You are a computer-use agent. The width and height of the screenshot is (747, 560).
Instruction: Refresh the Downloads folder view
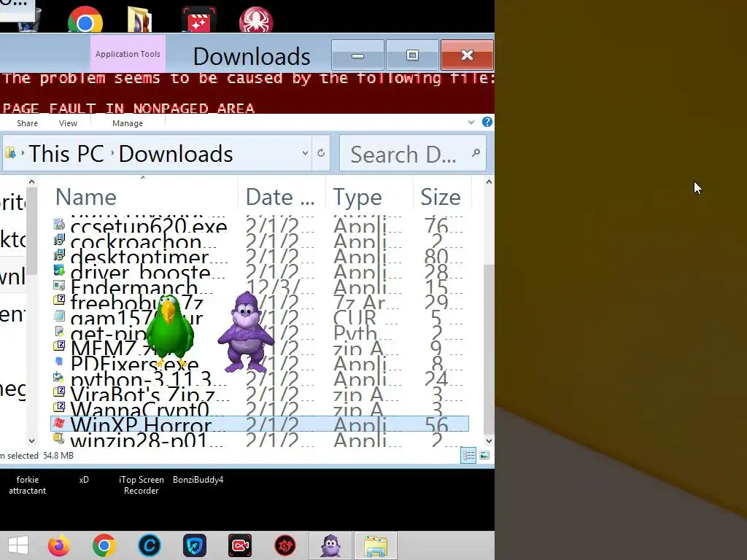click(321, 153)
